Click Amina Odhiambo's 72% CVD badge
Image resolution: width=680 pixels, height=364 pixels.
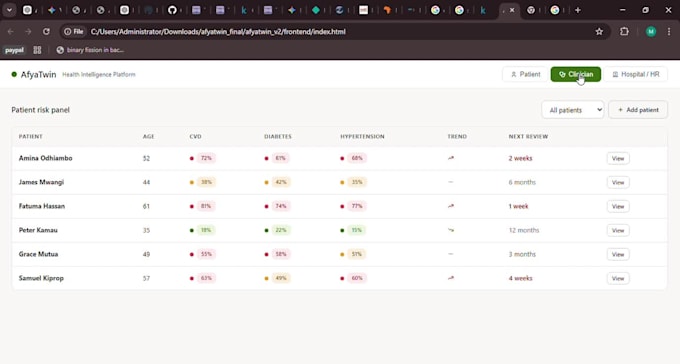pyautogui.click(x=206, y=158)
